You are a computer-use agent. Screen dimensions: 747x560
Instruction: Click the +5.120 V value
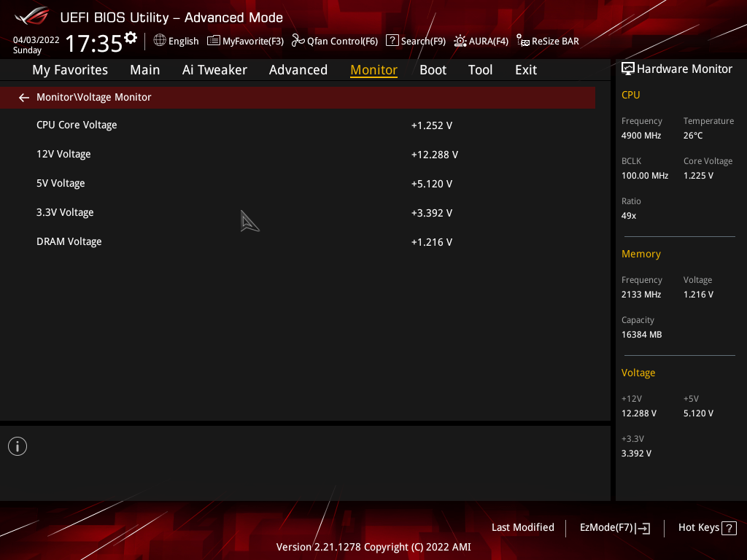pyautogui.click(x=432, y=184)
